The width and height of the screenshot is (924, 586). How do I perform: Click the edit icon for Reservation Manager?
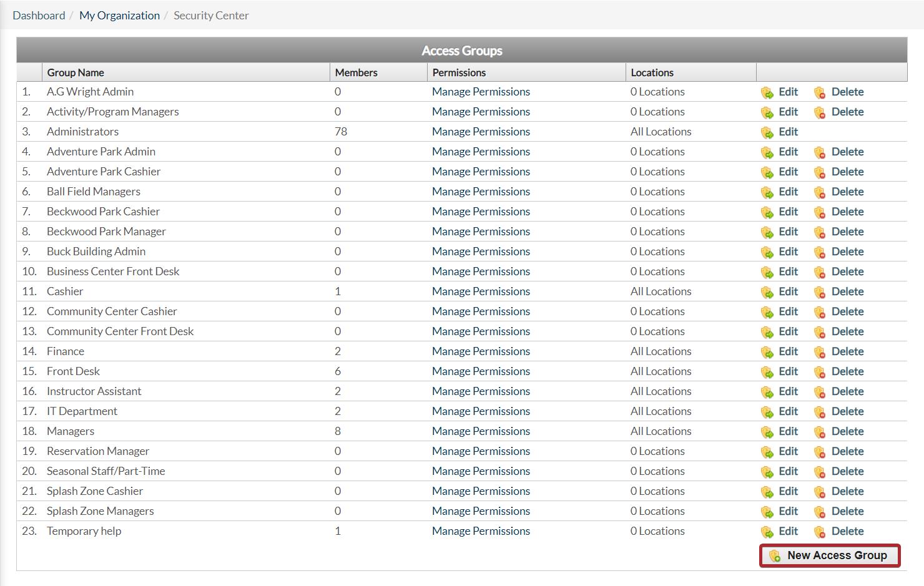coord(767,452)
